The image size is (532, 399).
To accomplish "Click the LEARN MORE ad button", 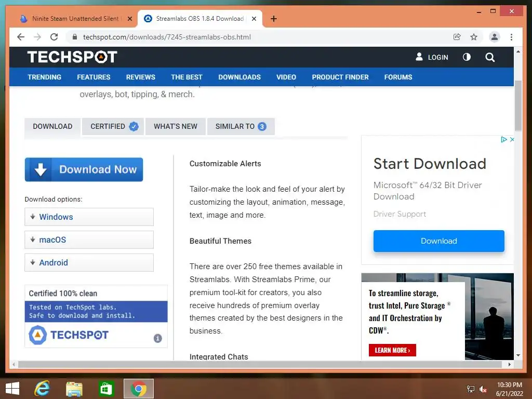I will point(392,350).
